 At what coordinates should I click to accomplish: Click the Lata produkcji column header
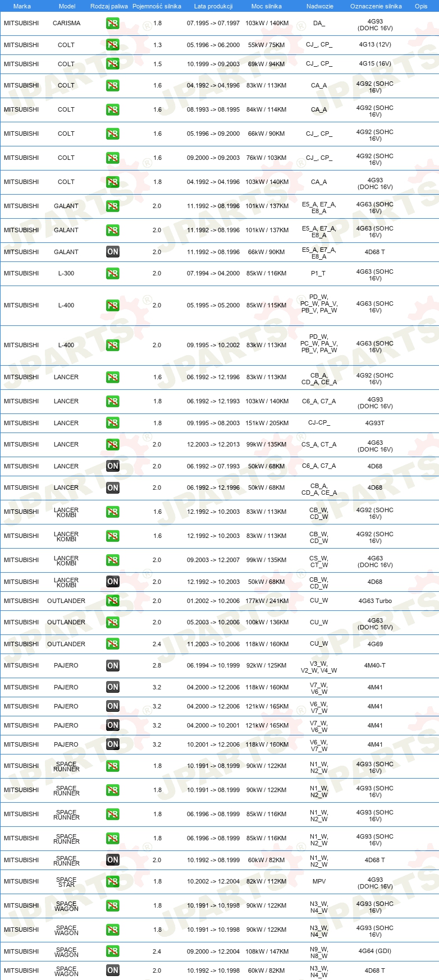point(213,6)
